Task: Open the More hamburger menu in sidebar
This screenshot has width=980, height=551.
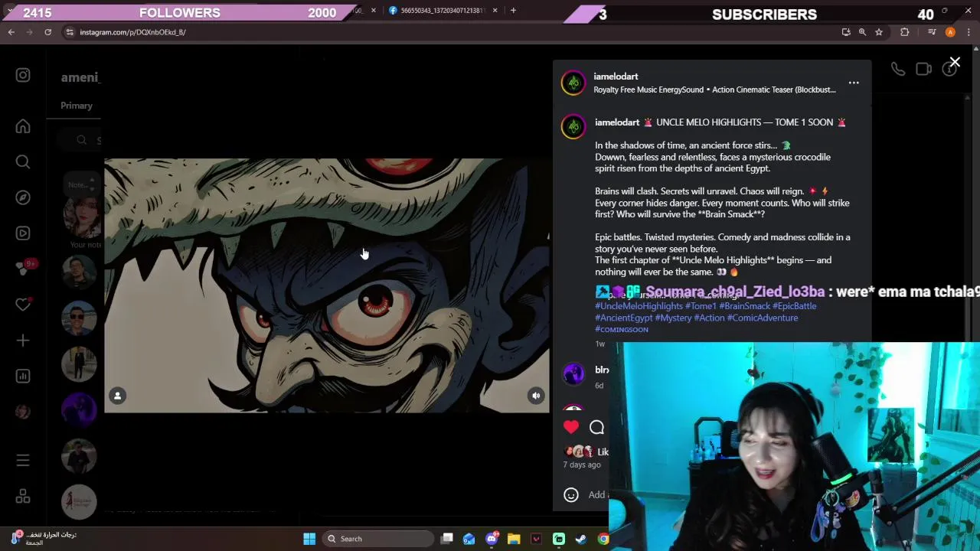Action: coord(23,461)
